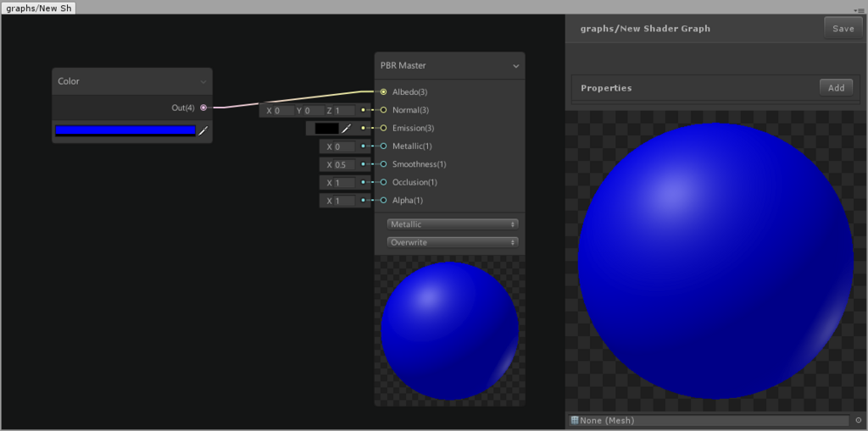Viewport: 868px width, 431px height.
Task: Click the Occlusion(1) input port
Action: pyautogui.click(x=384, y=182)
